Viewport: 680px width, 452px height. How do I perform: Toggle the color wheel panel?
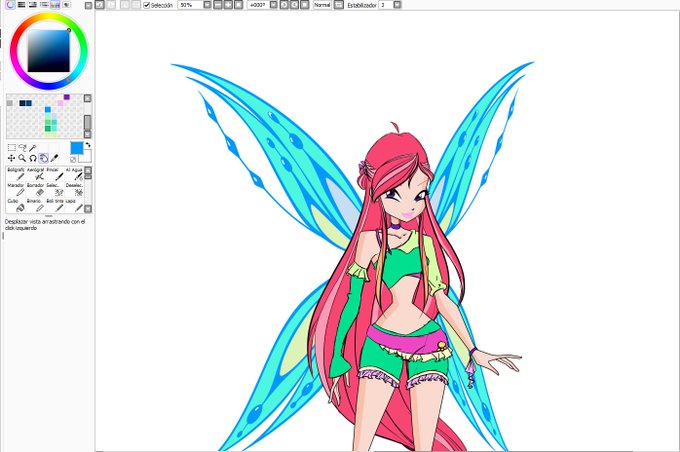(10, 5)
